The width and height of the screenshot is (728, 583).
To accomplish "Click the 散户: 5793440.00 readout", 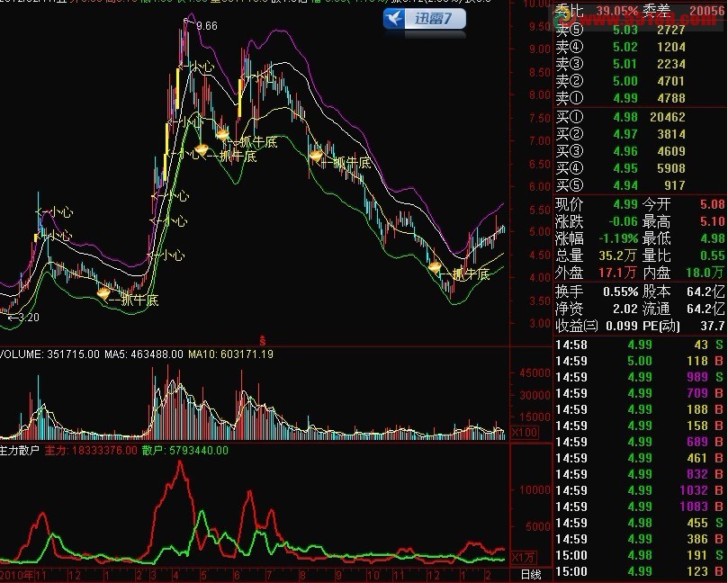I will (185, 450).
